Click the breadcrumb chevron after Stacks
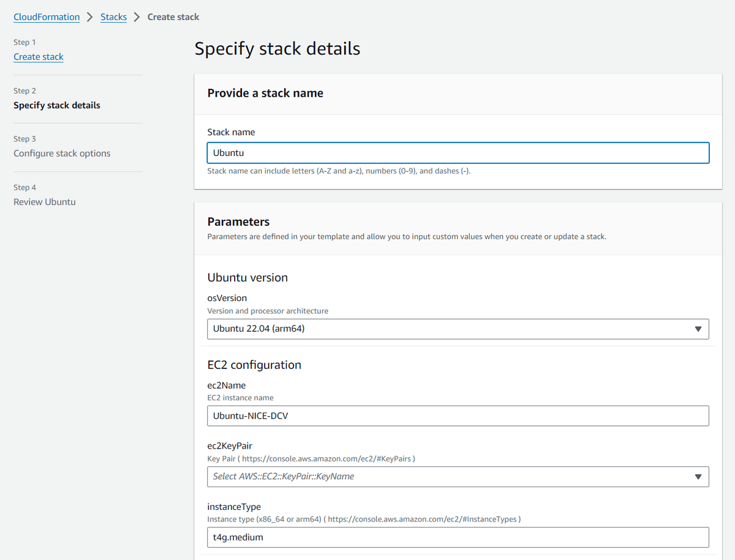The image size is (735, 560). point(137,17)
